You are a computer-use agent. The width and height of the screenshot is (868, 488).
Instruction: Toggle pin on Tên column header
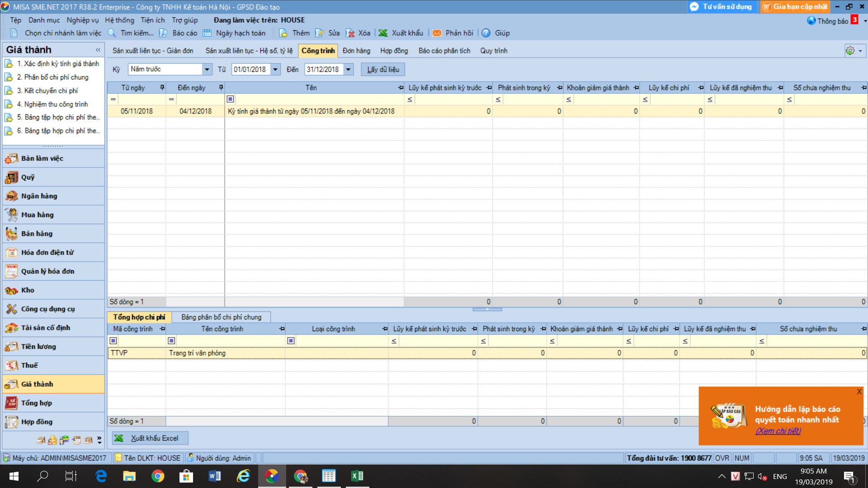(x=401, y=88)
